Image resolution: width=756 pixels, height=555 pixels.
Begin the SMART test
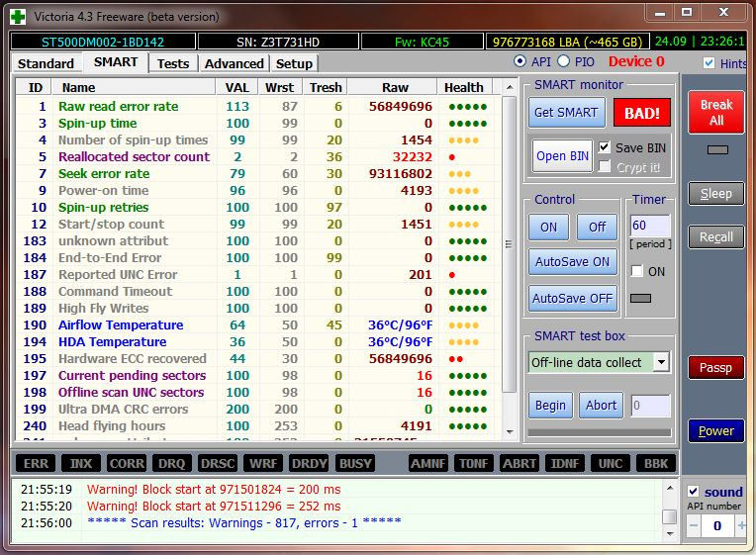click(550, 405)
